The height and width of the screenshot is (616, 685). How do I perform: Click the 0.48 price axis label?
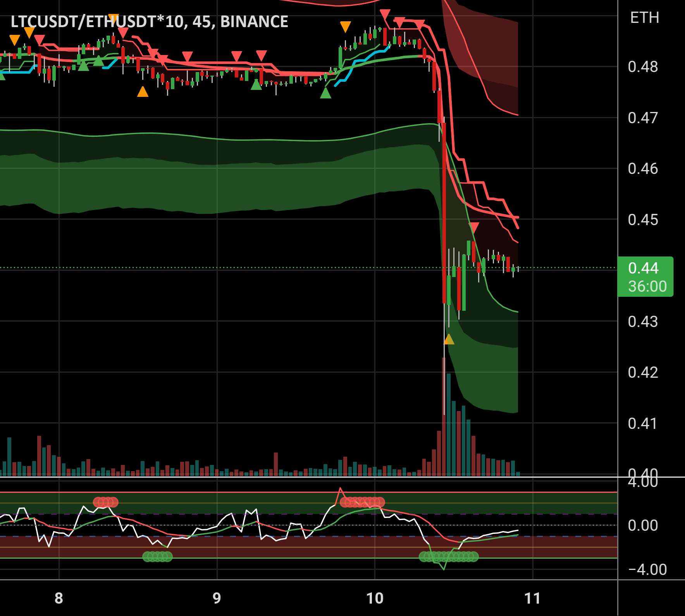pyautogui.click(x=643, y=67)
